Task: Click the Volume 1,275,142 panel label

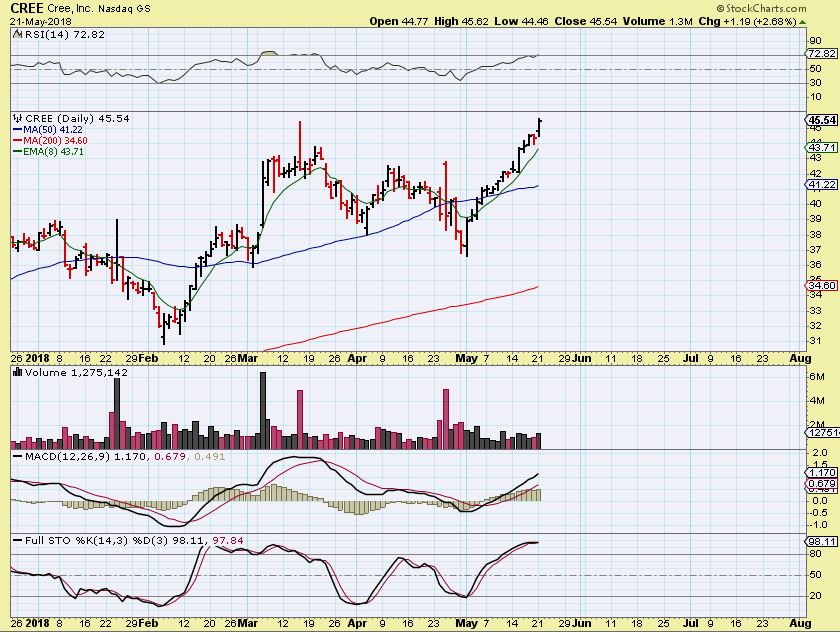Action: [x=76, y=372]
